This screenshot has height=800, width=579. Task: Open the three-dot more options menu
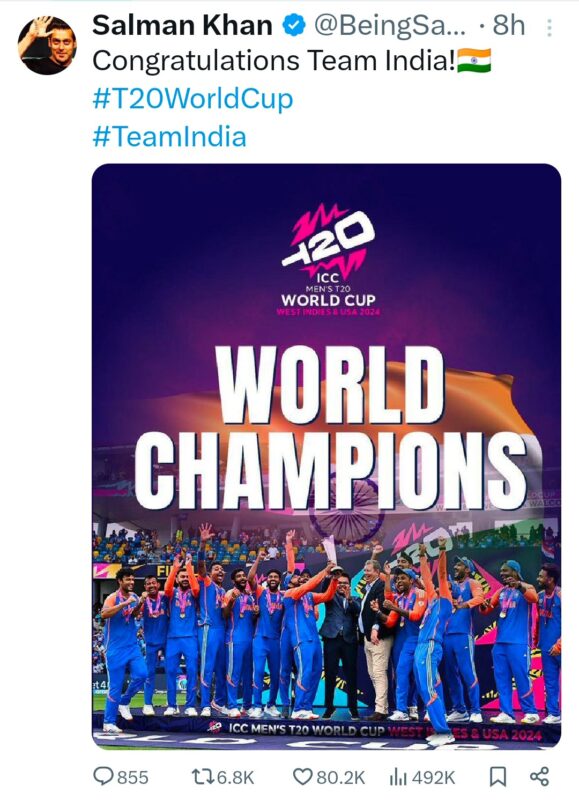coord(549,28)
